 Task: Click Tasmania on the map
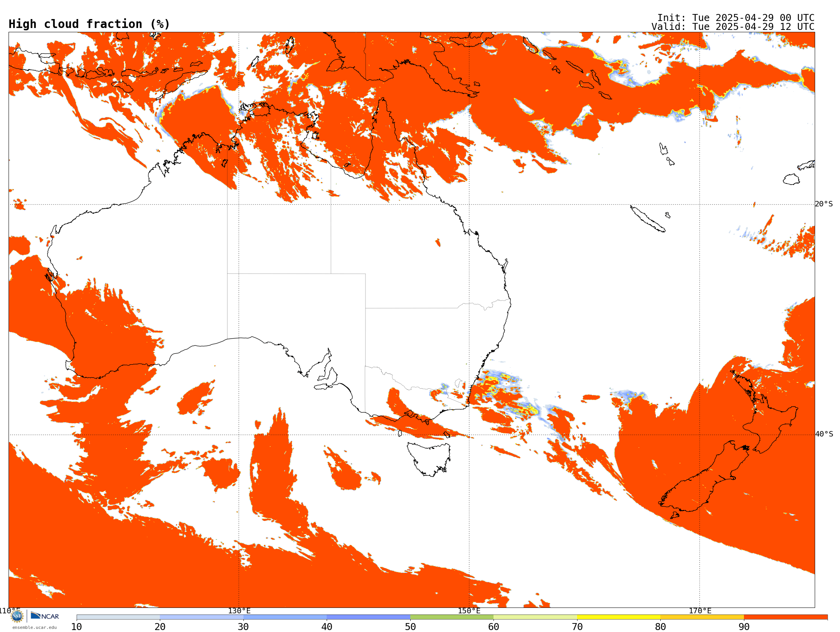coord(429,459)
